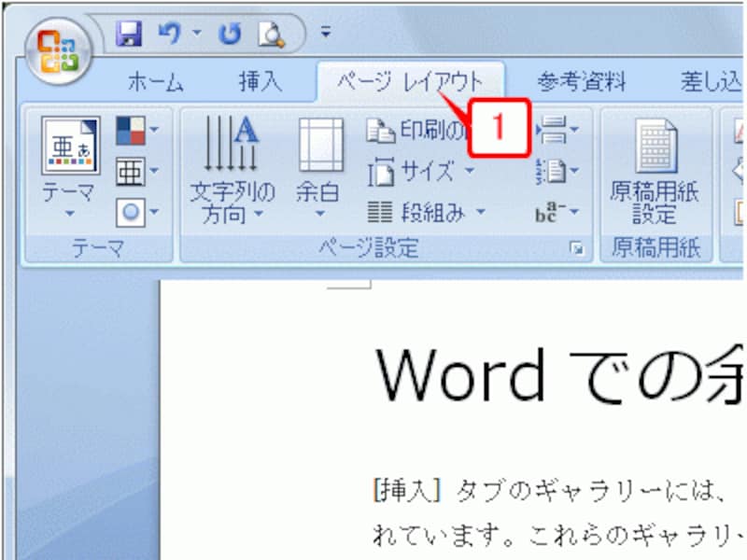Open the undo history dropdown arrow
This screenshot has width=747, height=560.
(197, 34)
